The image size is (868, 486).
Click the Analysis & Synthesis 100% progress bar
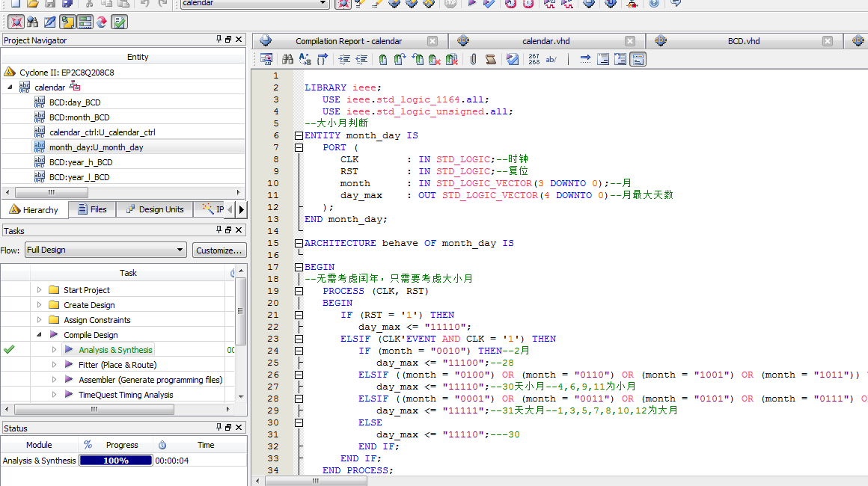pos(116,461)
